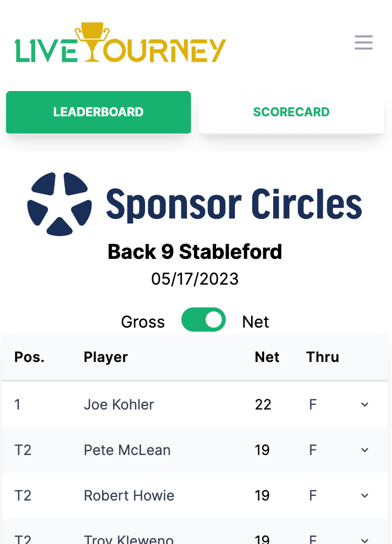The width and height of the screenshot is (392, 544).
Task: Click the Pos. column header
Action: click(29, 357)
